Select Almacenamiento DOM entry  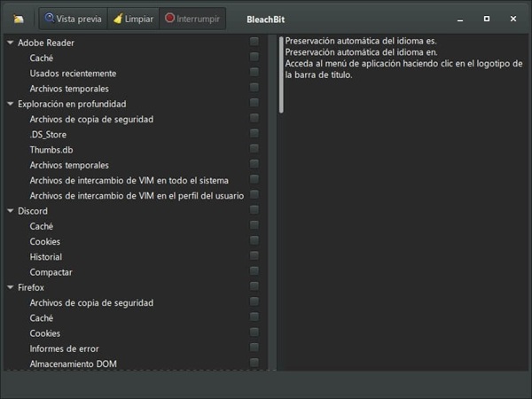pyautogui.click(x=73, y=364)
